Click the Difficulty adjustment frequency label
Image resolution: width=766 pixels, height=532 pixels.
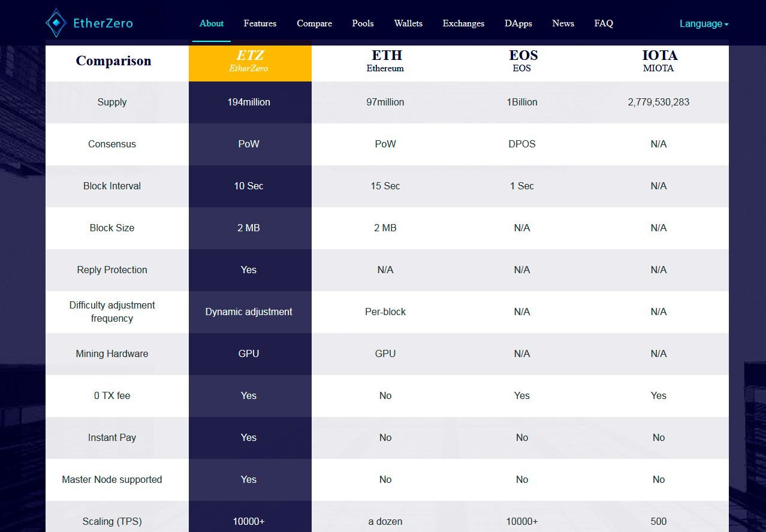(112, 312)
